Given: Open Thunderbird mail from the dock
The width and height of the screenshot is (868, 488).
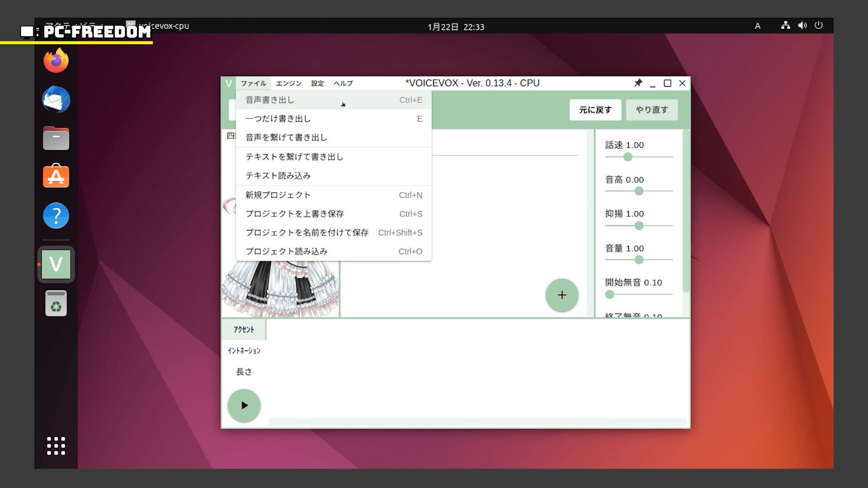Looking at the screenshot, I should tap(56, 99).
